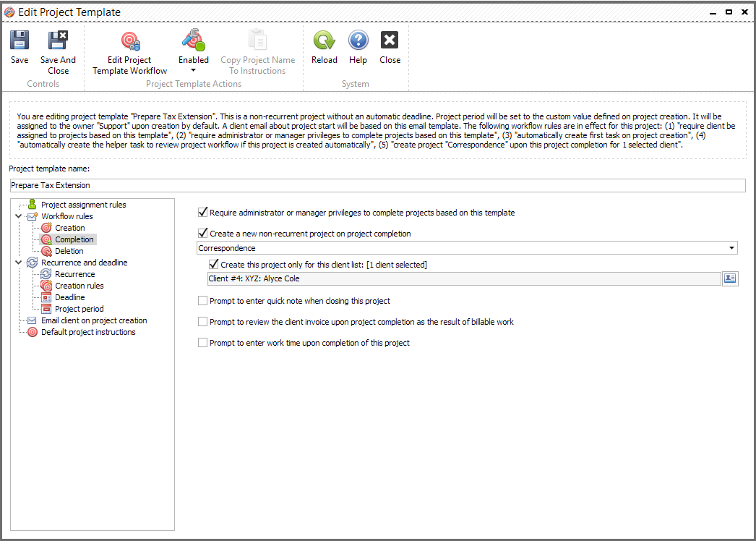The image size is (756, 541).
Task: Click the template description text box
Action: [377, 130]
